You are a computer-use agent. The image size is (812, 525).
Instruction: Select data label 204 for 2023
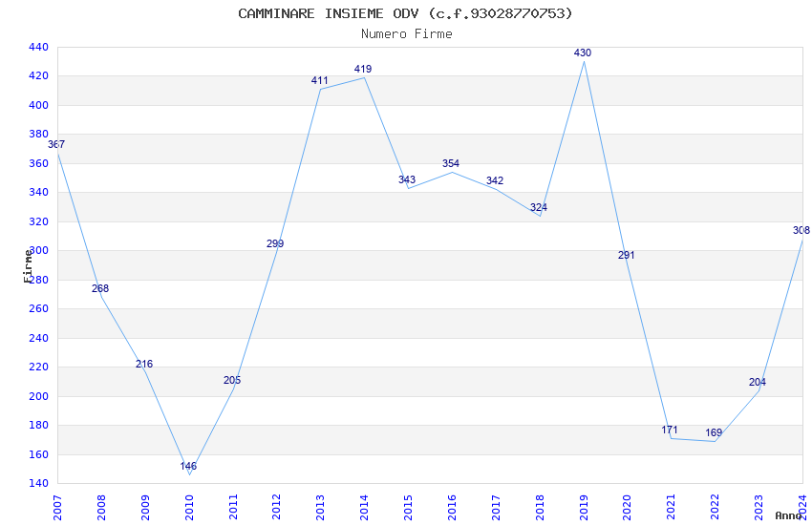758,382
